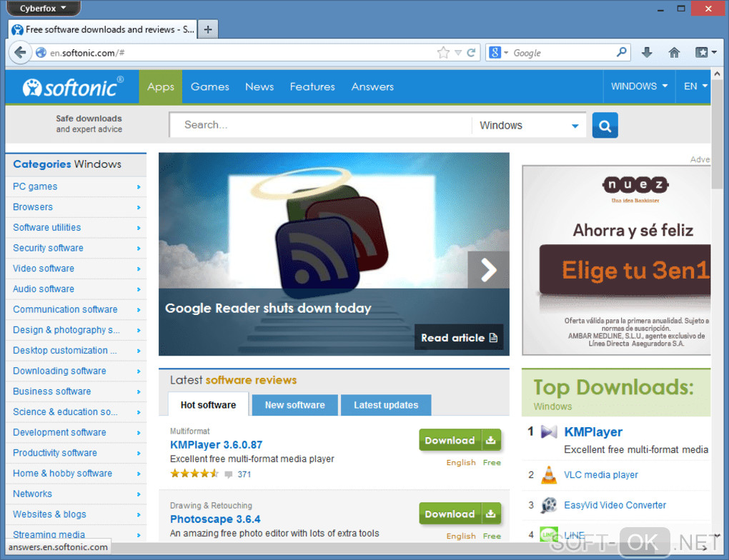Select the Latest updates tab

coord(386,405)
